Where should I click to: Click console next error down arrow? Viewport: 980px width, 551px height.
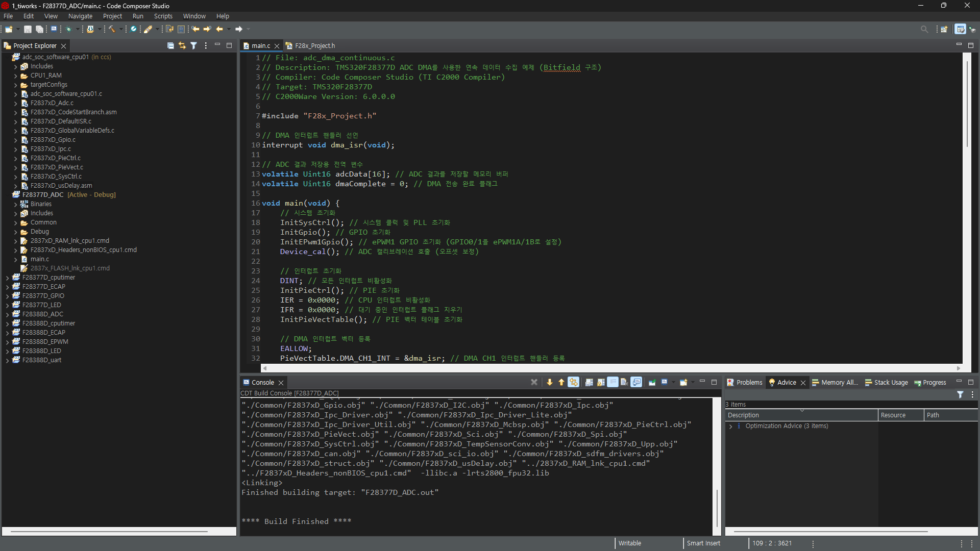(x=550, y=382)
